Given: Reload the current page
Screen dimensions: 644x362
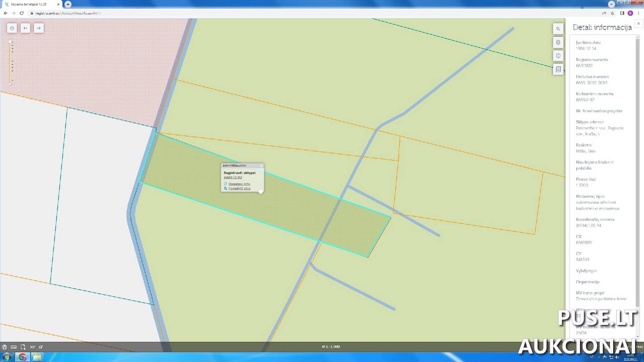Looking at the screenshot, I should (21, 13).
